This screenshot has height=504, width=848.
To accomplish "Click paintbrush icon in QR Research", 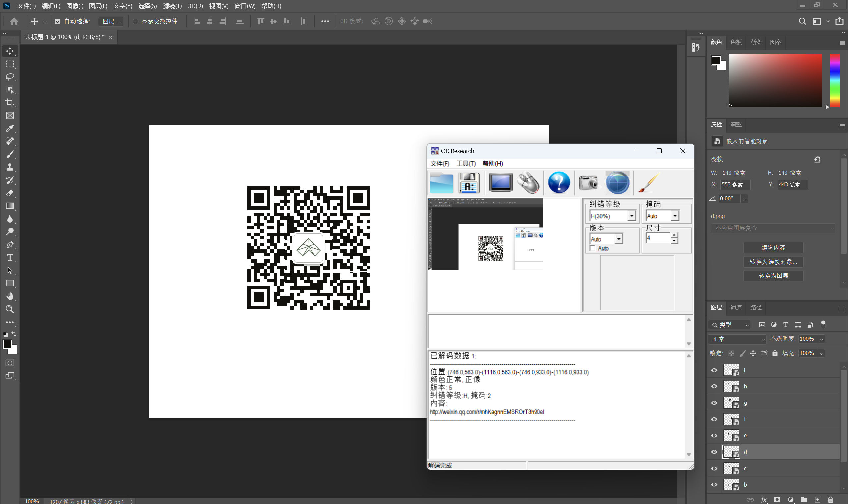I will pos(649,183).
